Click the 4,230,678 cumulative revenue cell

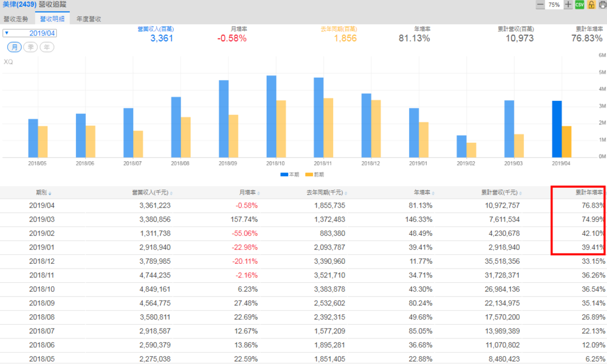point(504,234)
